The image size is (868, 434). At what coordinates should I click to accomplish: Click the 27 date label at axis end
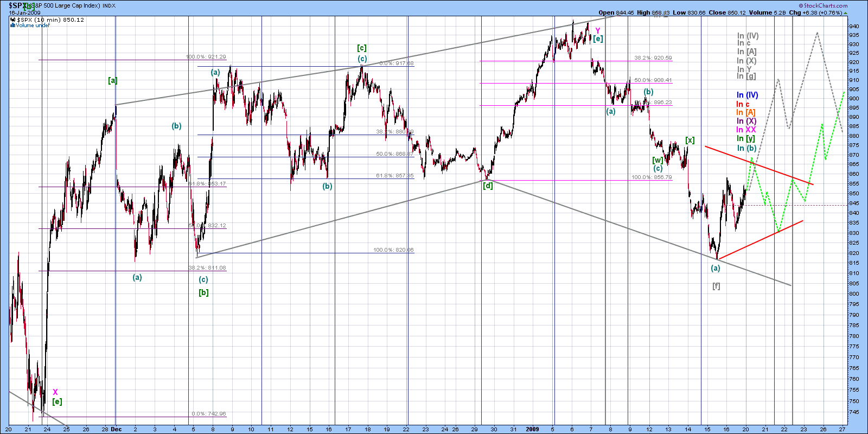pos(843,429)
